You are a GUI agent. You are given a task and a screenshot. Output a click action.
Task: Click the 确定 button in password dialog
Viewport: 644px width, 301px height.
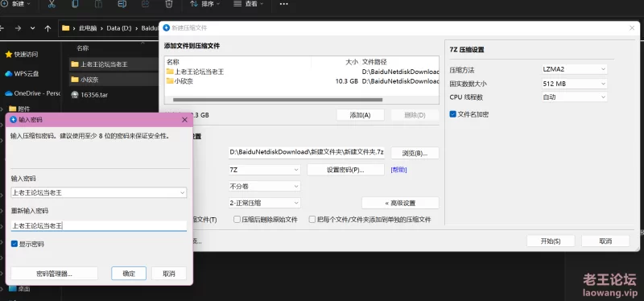[129, 274]
